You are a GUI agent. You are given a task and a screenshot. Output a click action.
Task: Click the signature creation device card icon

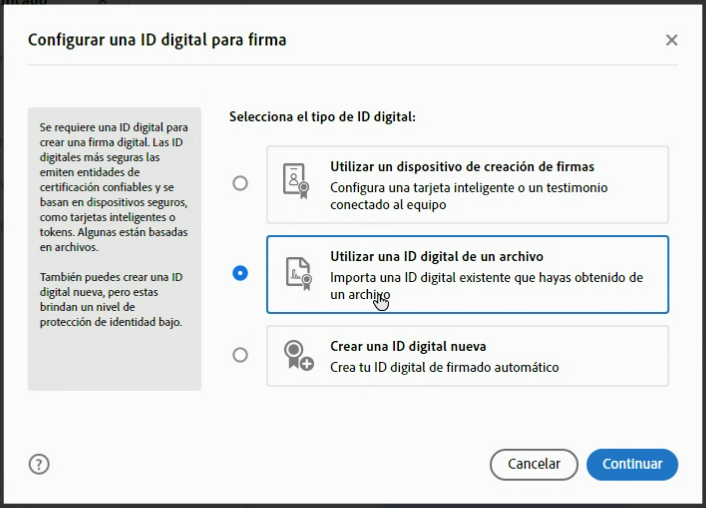pos(297,184)
